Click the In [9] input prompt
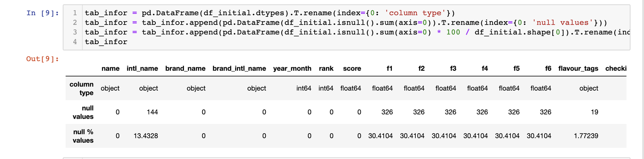 pos(43,13)
